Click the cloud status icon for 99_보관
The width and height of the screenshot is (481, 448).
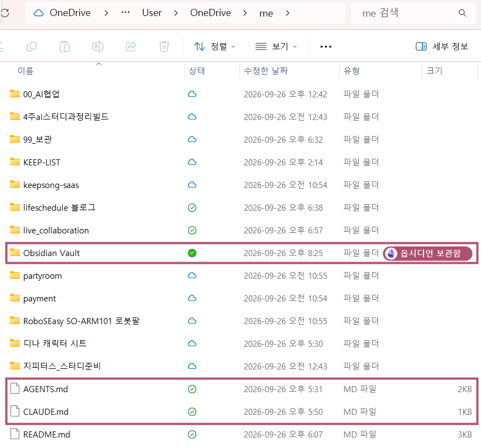(x=192, y=139)
